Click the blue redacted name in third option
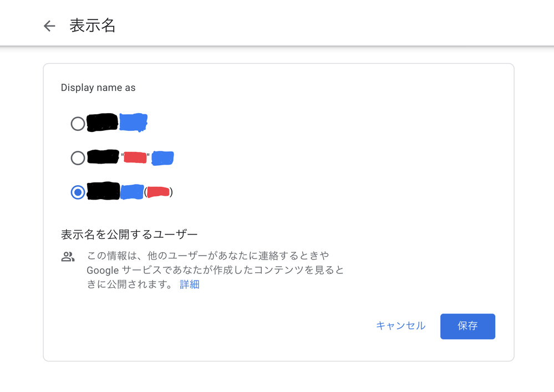 click(132, 192)
